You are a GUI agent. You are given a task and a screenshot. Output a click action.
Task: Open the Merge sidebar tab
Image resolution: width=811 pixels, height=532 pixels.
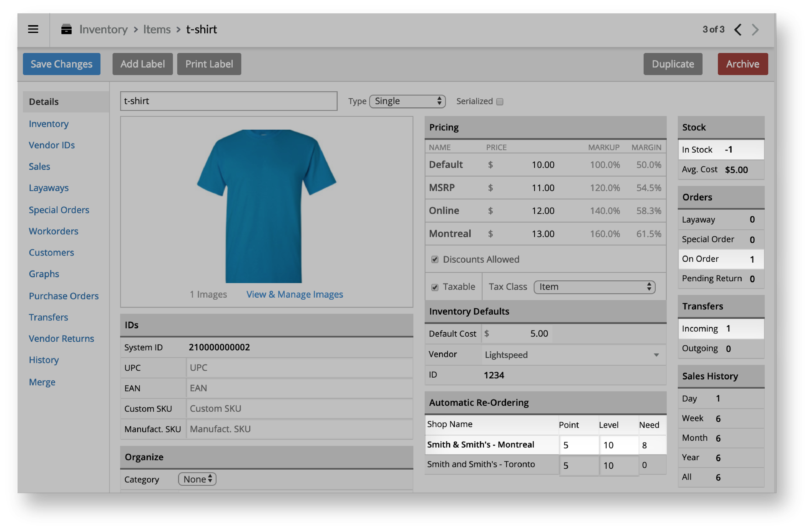pos(42,382)
